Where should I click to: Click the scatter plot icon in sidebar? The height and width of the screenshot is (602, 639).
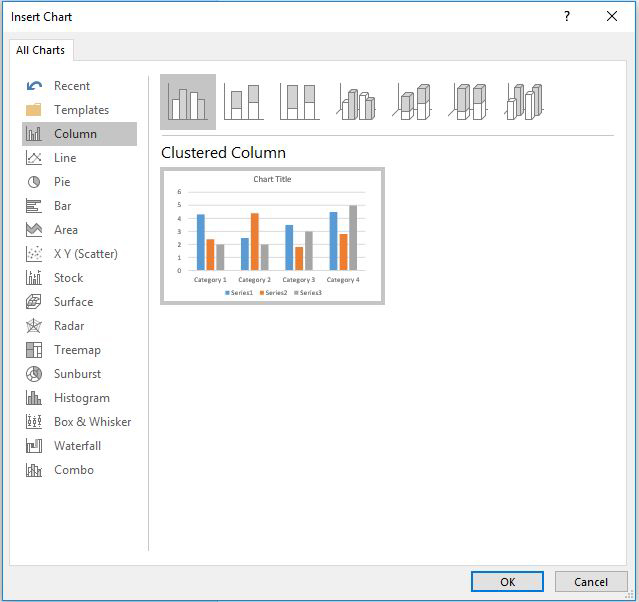click(34, 254)
